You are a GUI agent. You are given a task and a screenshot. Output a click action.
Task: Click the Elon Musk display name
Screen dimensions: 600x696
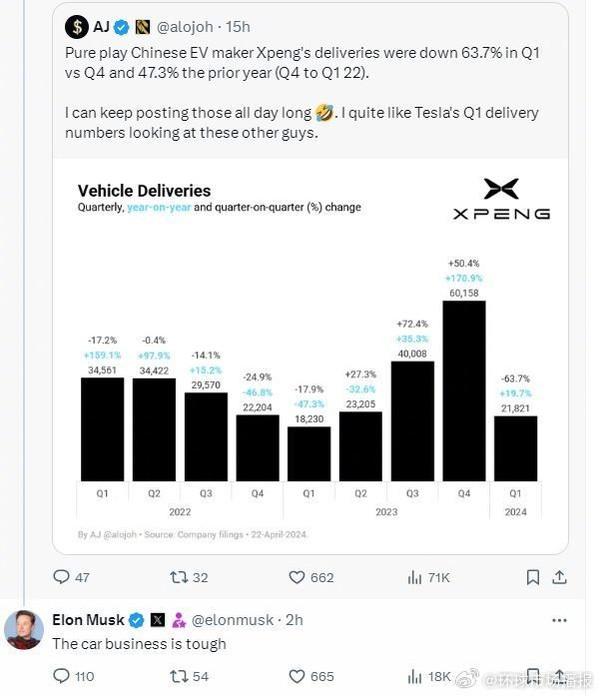(x=88, y=620)
